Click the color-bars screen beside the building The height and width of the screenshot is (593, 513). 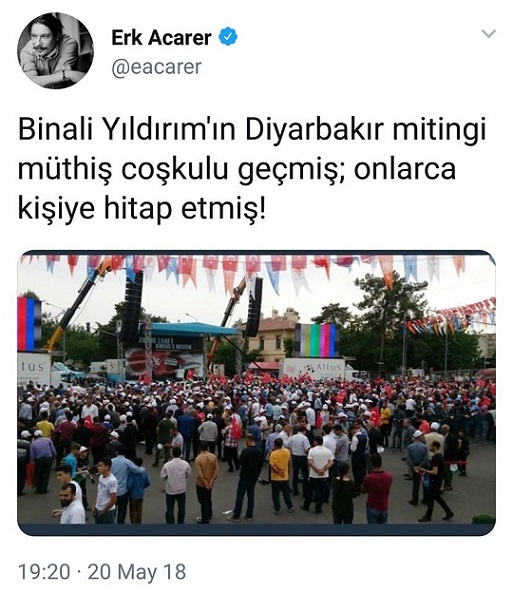point(316,340)
